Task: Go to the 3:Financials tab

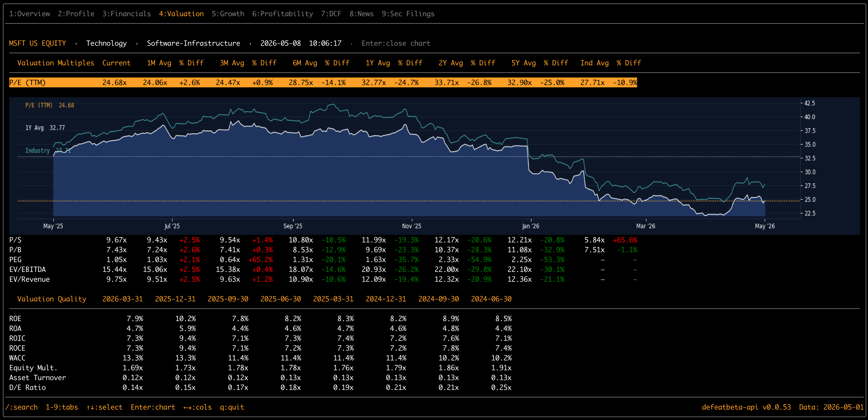Action: click(x=126, y=14)
